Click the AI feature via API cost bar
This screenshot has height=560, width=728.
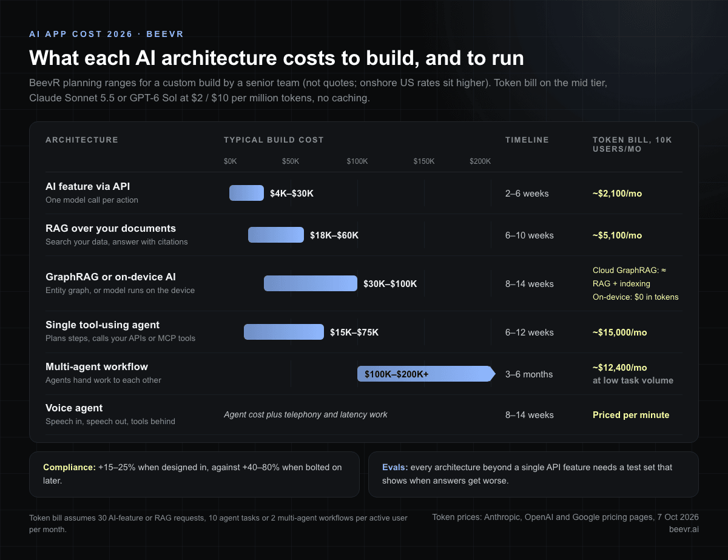tap(246, 193)
